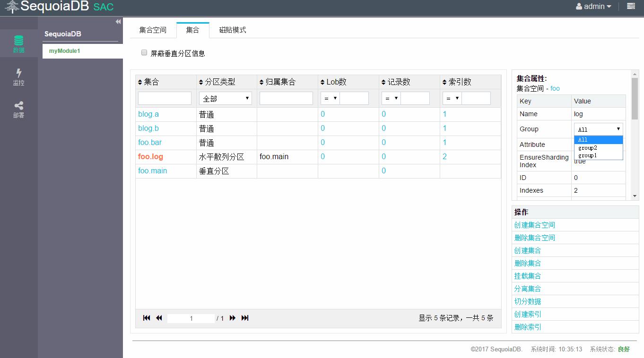This screenshot has height=358, width=644.
Task: Enable the 屏蔽垂直分区信息 checkbox
Action: [x=144, y=52]
